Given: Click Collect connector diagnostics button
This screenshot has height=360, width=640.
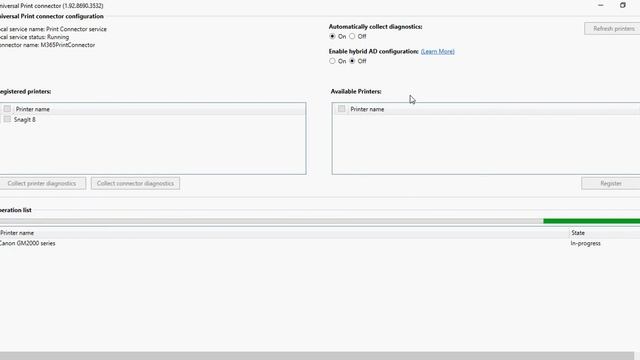Looking at the screenshot, I should [x=135, y=183].
